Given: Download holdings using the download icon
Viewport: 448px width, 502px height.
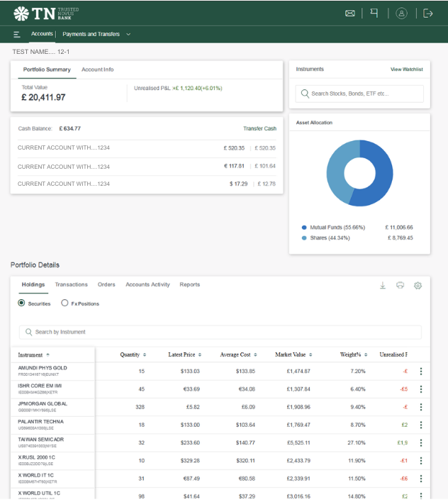Looking at the screenshot, I should click(x=383, y=285).
